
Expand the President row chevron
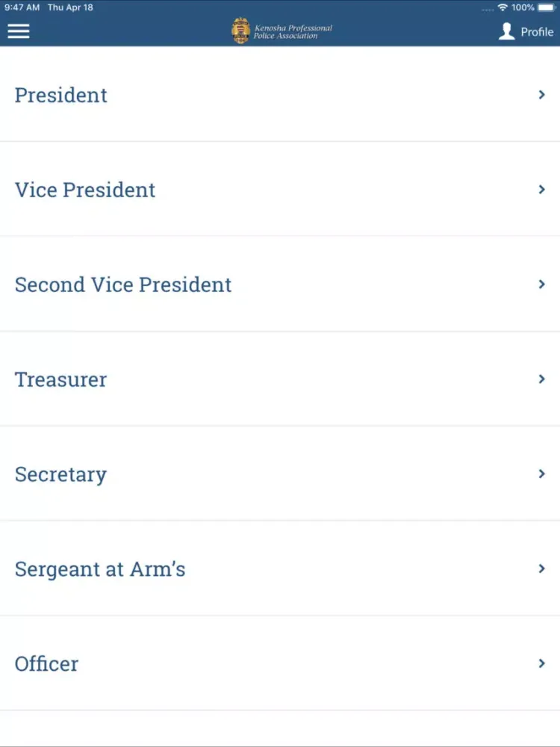coord(541,95)
